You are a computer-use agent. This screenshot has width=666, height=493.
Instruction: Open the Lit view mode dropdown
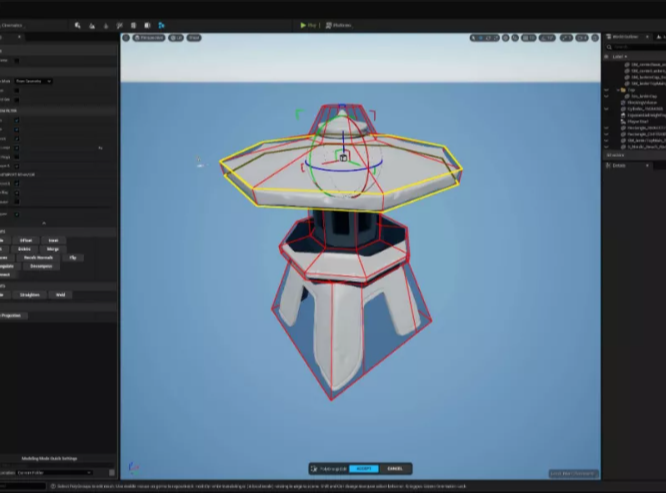[176, 38]
